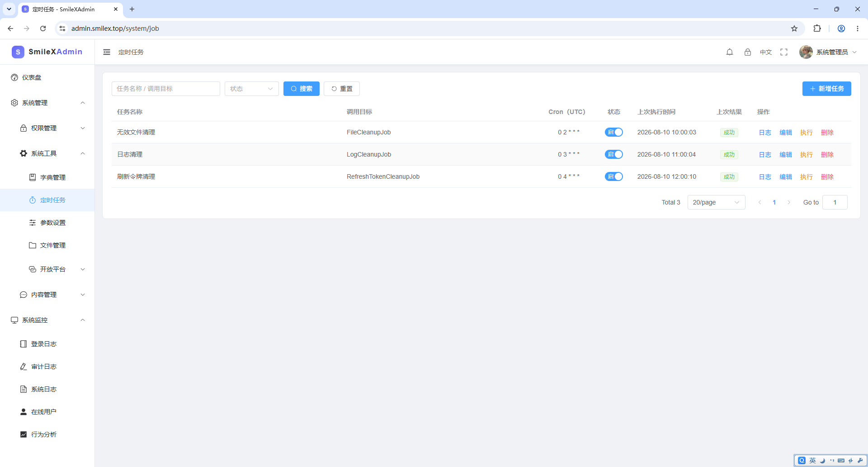
Task: Click the 搜索 search button
Action: tap(302, 89)
